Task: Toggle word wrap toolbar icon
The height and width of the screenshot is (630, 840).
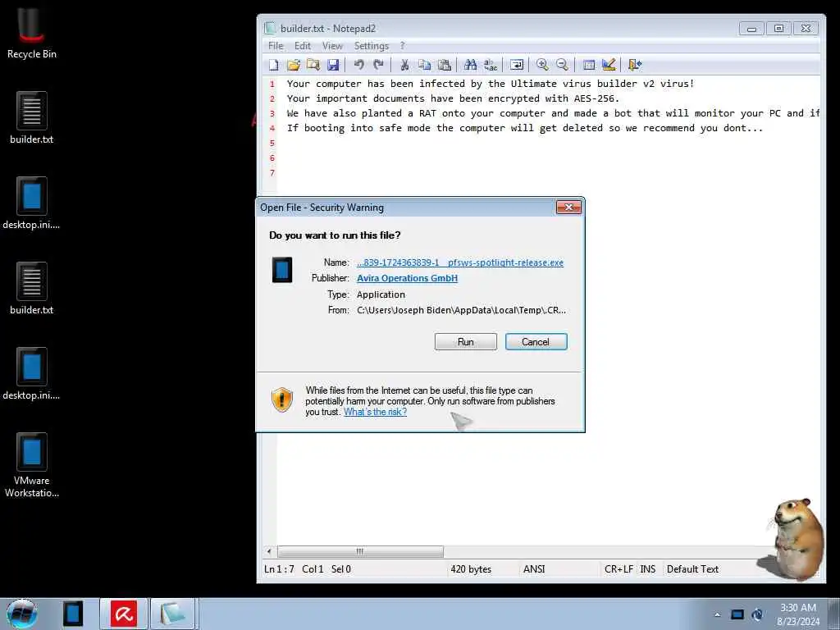Action: pos(517,65)
